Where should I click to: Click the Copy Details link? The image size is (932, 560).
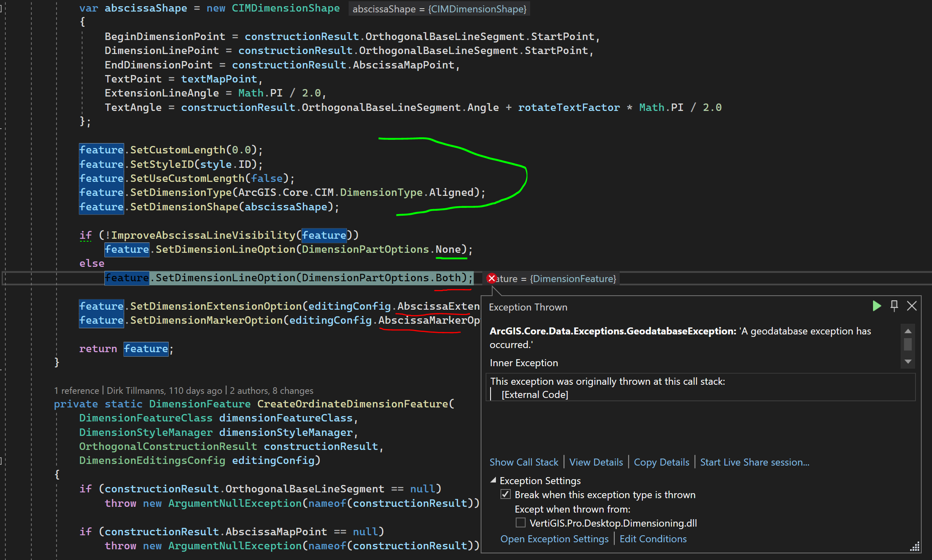[x=661, y=462]
